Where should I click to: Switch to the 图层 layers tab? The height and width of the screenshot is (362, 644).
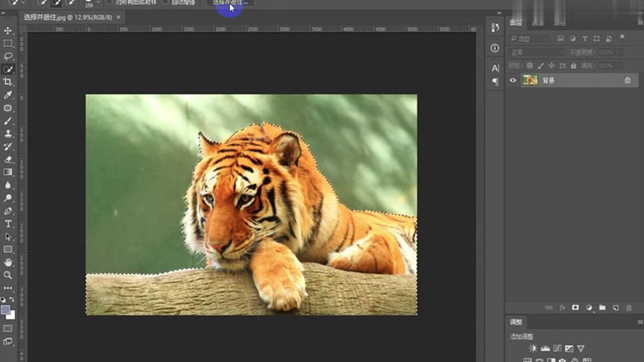click(516, 23)
